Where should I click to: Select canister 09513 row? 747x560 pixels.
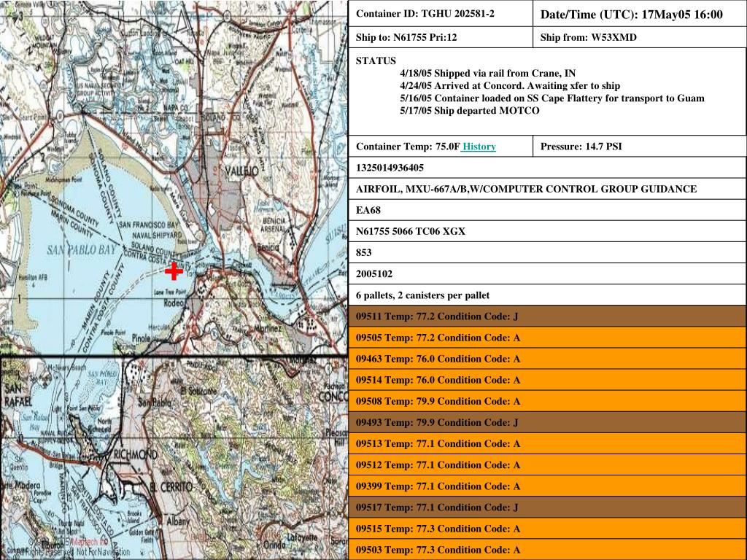point(547,444)
